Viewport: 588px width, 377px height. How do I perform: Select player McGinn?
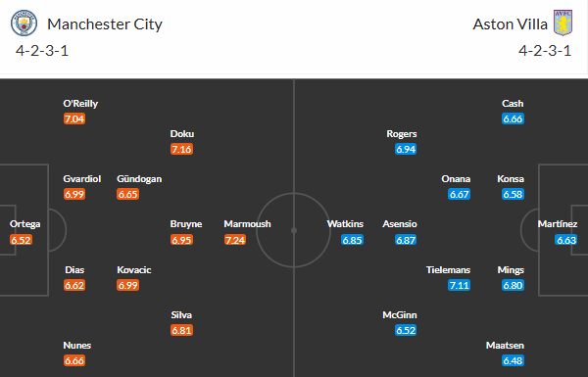click(x=400, y=314)
